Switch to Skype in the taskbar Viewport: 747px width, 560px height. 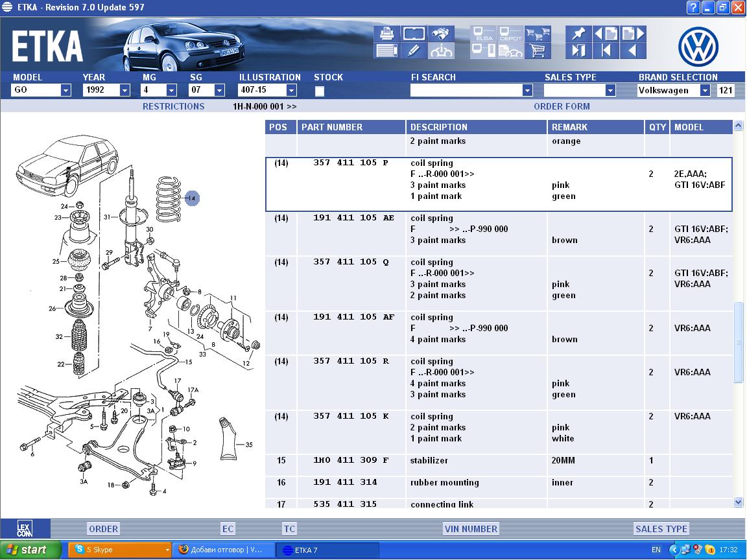click(120, 550)
